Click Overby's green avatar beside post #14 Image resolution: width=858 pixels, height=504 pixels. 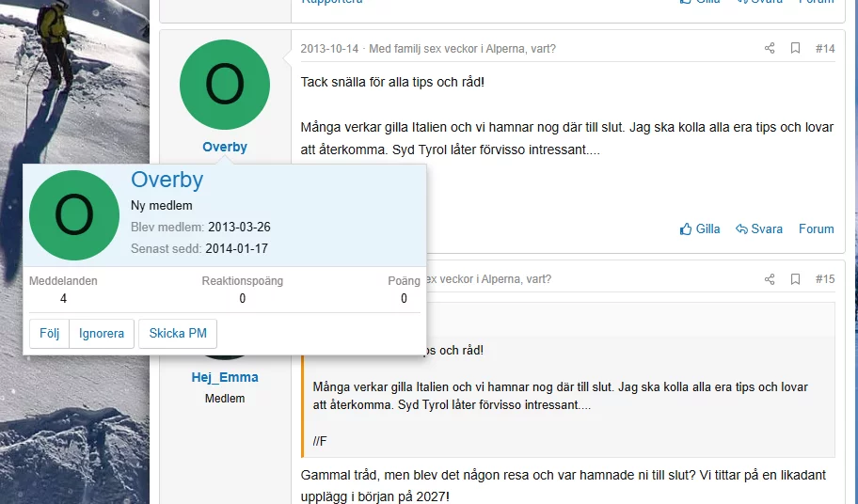click(x=225, y=85)
